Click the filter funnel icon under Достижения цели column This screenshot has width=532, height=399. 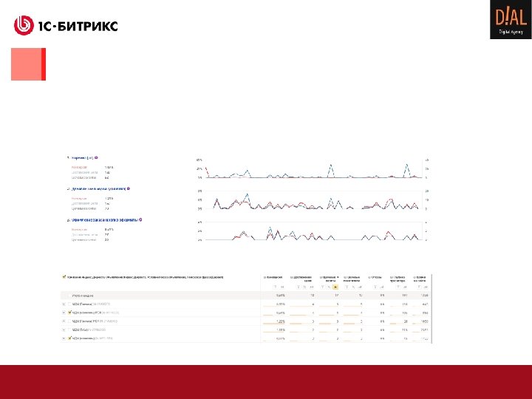[x=299, y=287]
